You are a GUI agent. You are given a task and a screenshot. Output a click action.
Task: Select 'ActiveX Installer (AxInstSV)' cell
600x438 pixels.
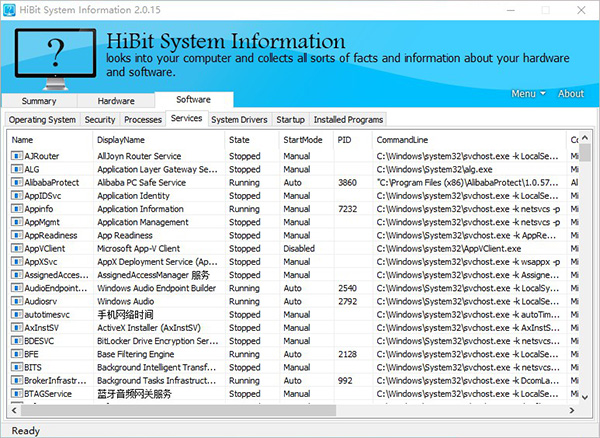[x=149, y=328]
